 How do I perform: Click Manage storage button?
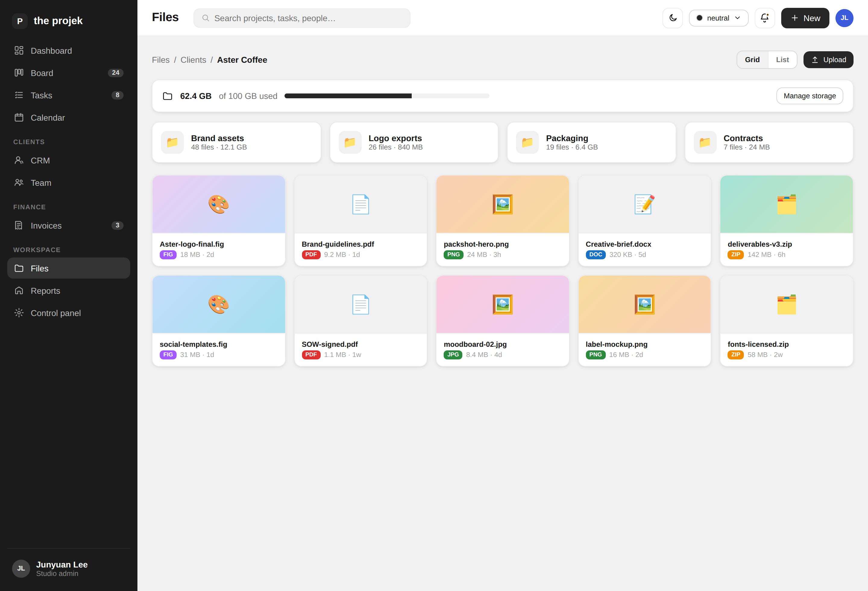[x=809, y=96]
